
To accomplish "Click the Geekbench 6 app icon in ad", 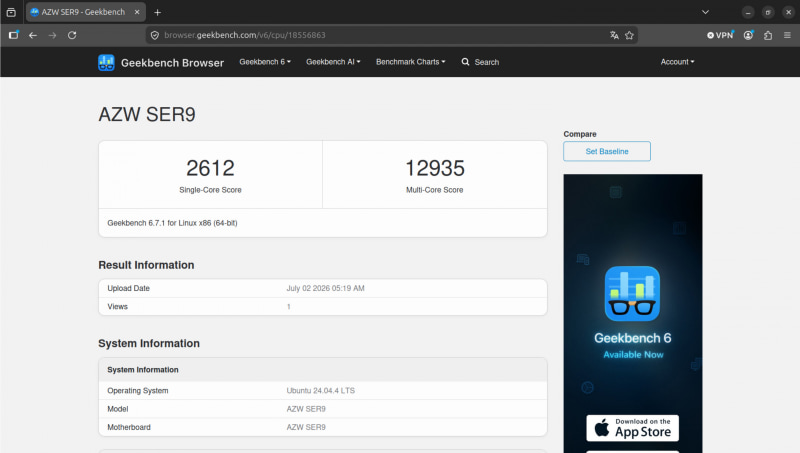I will [632, 293].
